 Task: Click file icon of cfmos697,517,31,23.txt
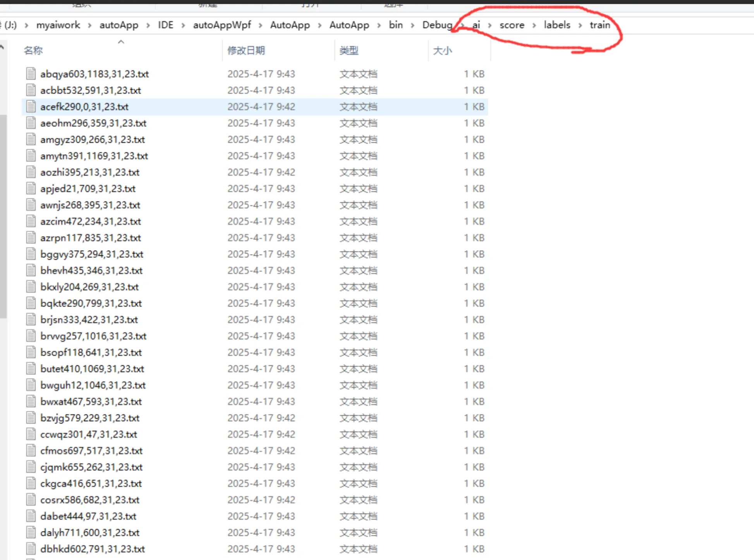point(31,450)
